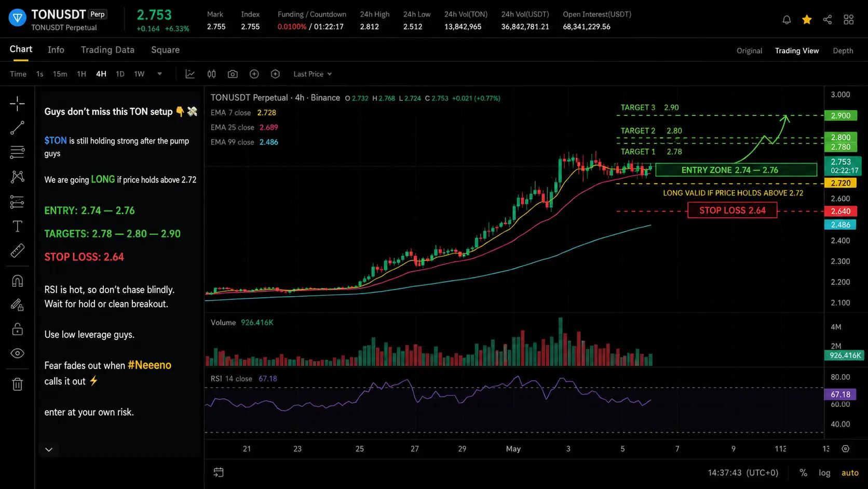Viewport: 868px width, 489px height.
Task: Click the Open Interest(USDT) label
Action: [597, 15]
